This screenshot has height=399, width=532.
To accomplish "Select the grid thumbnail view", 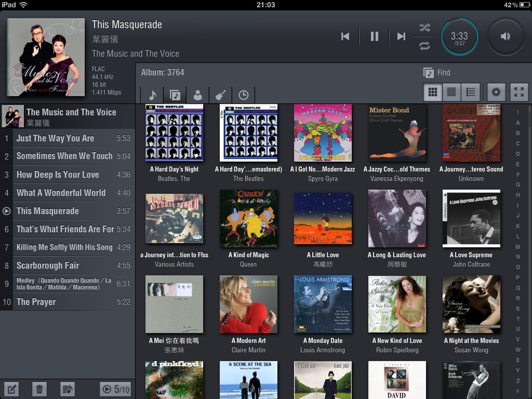I will tap(433, 92).
